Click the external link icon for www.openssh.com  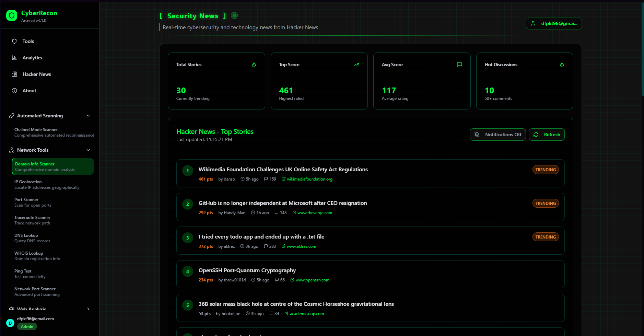click(292, 280)
